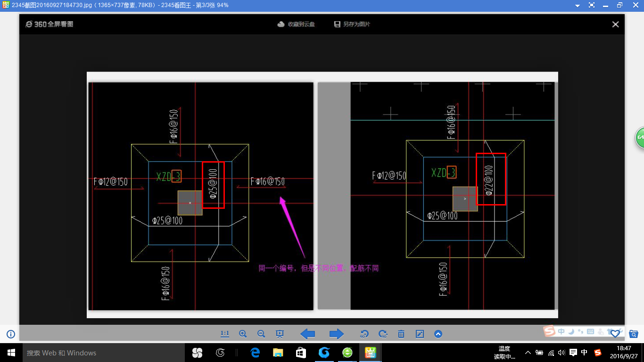Open image edit tool
644x362 pixels.
click(x=420, y=334)
